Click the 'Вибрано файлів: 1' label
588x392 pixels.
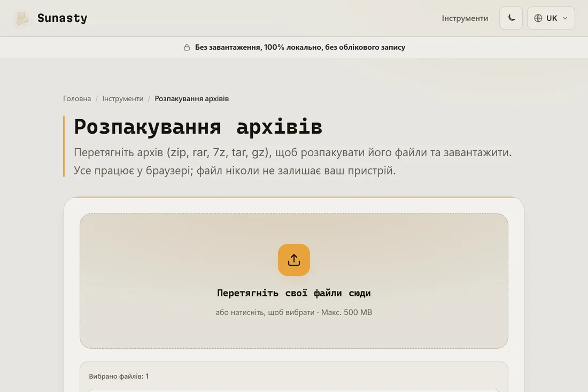click(x=119, y=376)
